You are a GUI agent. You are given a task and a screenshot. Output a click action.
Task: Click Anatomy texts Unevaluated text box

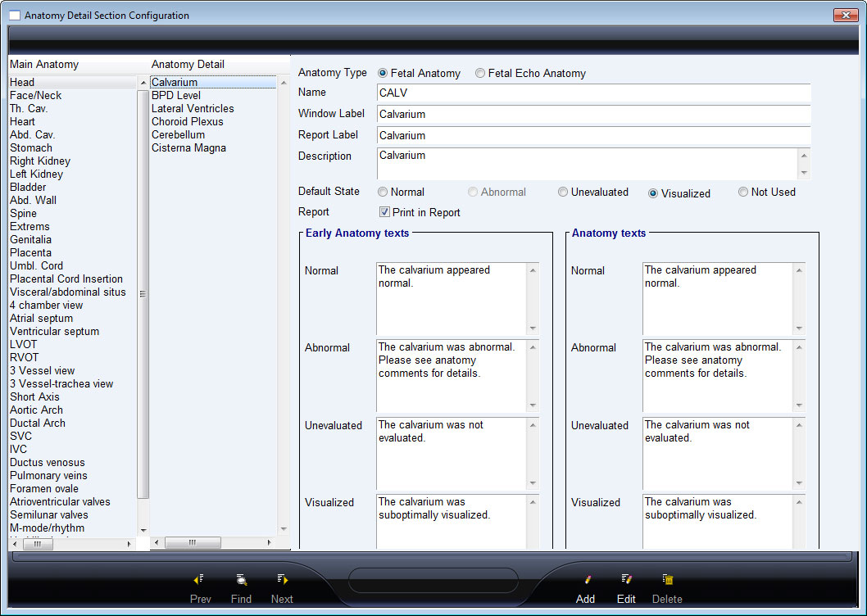[718, 454]
